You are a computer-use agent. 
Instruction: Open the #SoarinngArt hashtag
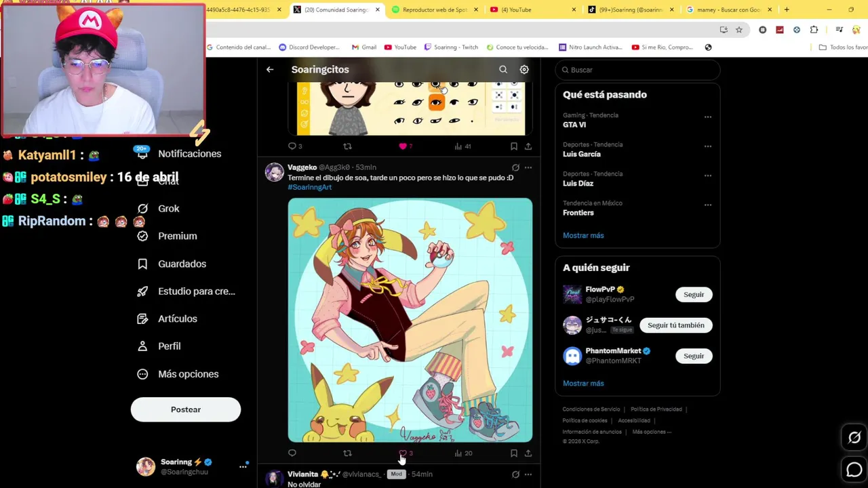coord(309,187)
